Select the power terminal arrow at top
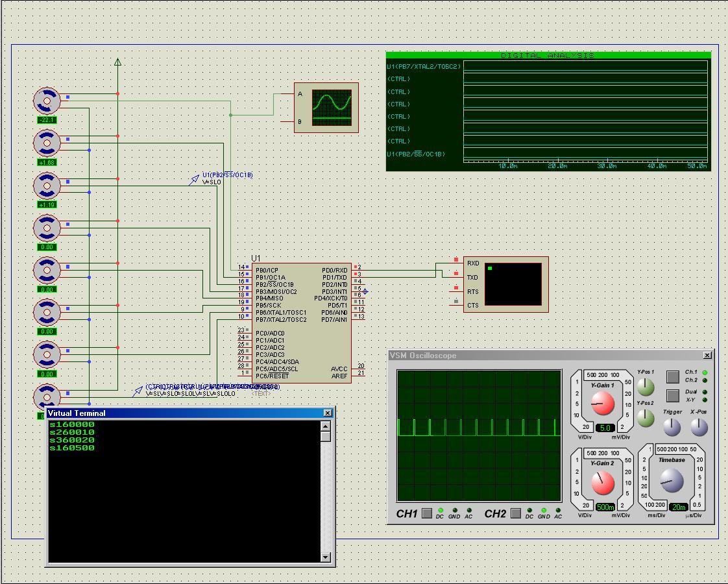Image resolution: width=728 pixels, height=584 pixels. 117,62
